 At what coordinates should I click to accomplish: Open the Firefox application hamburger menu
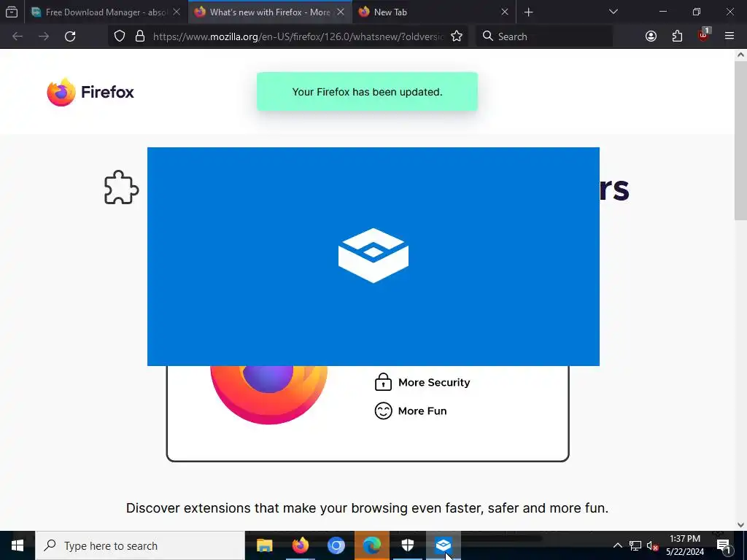729,36
